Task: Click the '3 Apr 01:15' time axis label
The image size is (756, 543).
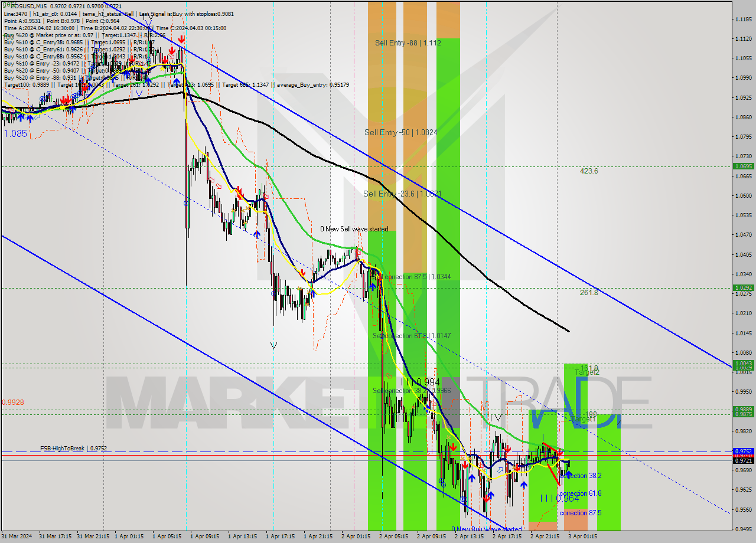Action: point(584,537)
